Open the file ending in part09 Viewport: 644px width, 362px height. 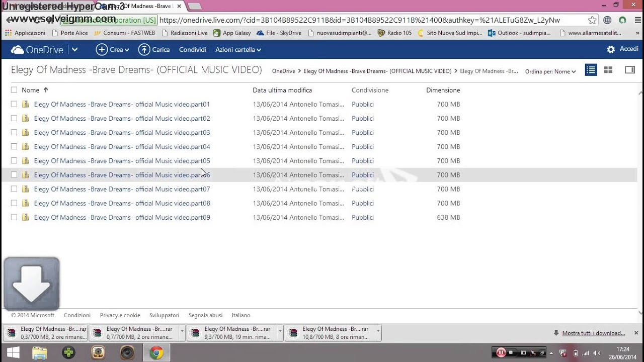[x=122, y=217]
